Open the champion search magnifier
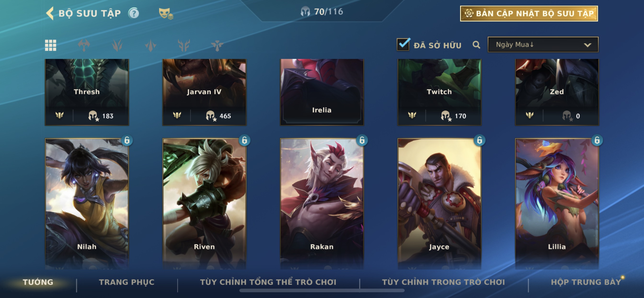Screen dimensions: 644x298 point(476,45)
